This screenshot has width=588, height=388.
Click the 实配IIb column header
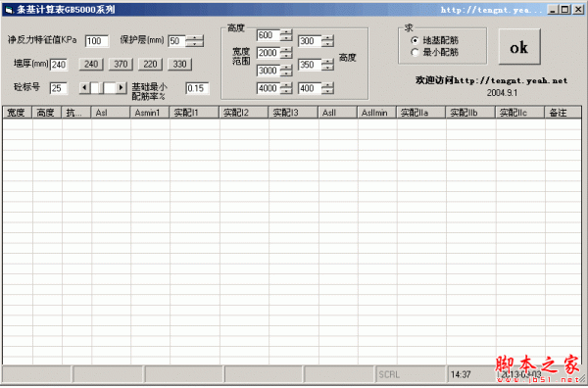pos(470,113)
